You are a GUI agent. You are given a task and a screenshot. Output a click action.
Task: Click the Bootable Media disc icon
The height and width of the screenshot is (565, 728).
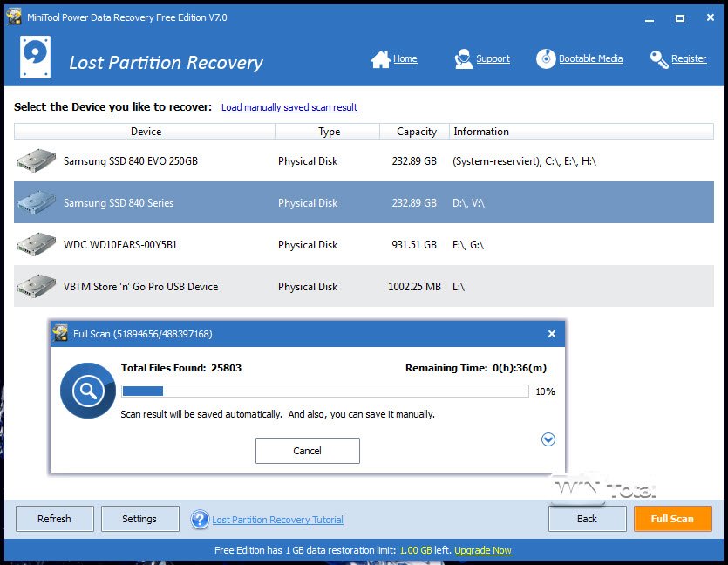coord(546,59)
